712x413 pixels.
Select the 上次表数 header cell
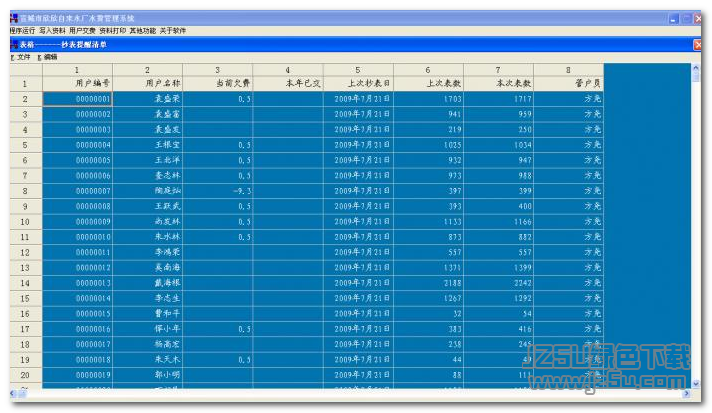pos(429,84)
